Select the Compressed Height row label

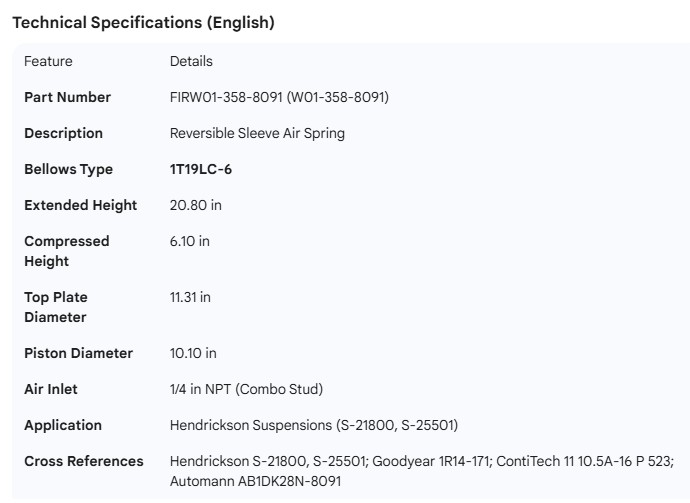[x=66, y=251]
